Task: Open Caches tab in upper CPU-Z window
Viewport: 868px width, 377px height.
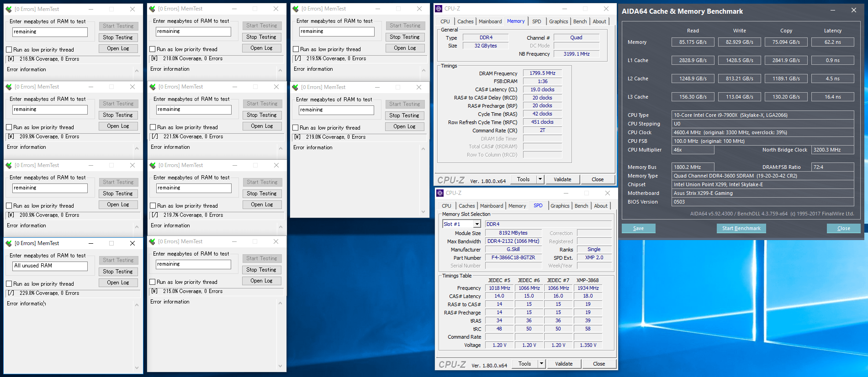Action: [466, 21]
